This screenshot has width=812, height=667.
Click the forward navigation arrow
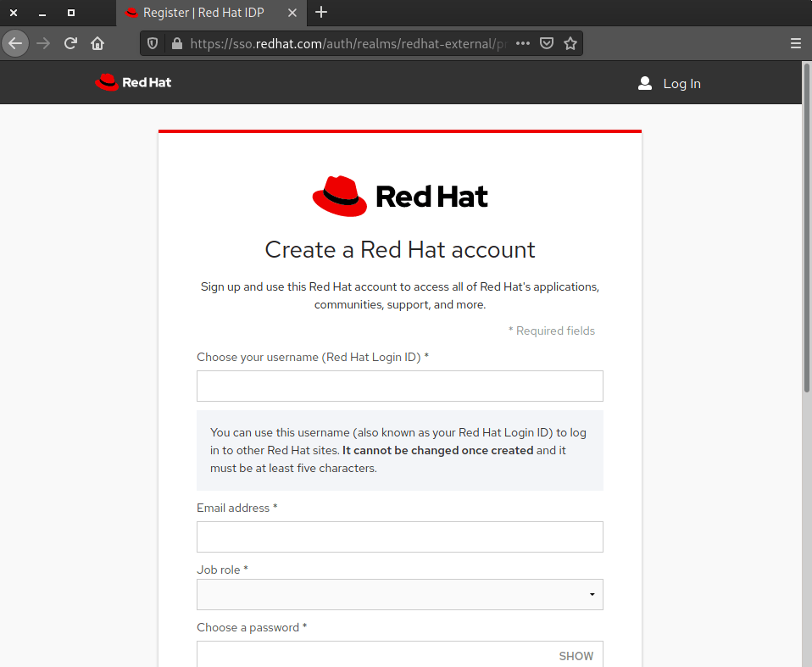point(42,43)
